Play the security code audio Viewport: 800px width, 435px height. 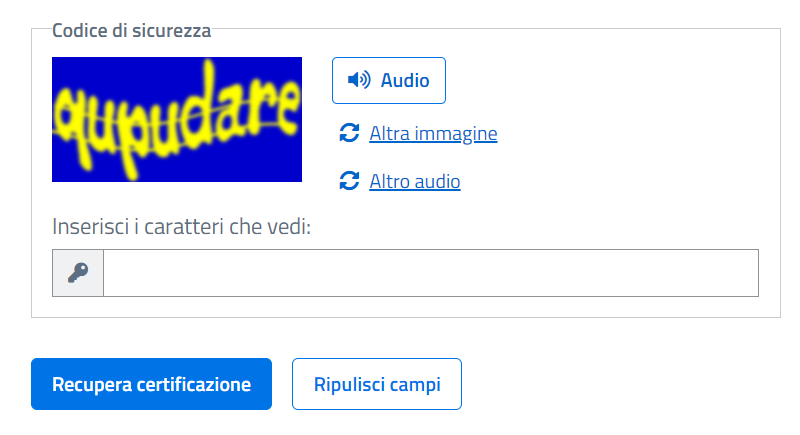[389, 81]
